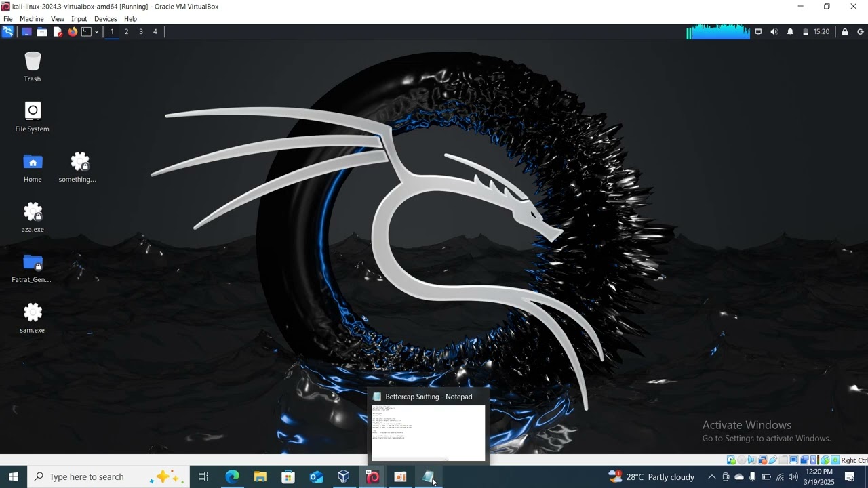The width and height of the screenshot is (868, 488).
Task: Click the Notepad taskbar button
Action: pyautogui.click(x=429, y=476)
